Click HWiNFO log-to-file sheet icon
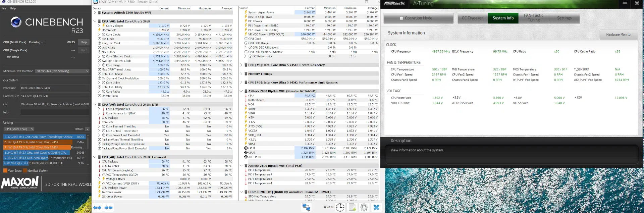The width and height of the screenshot is (644, 213). point(353,207)
